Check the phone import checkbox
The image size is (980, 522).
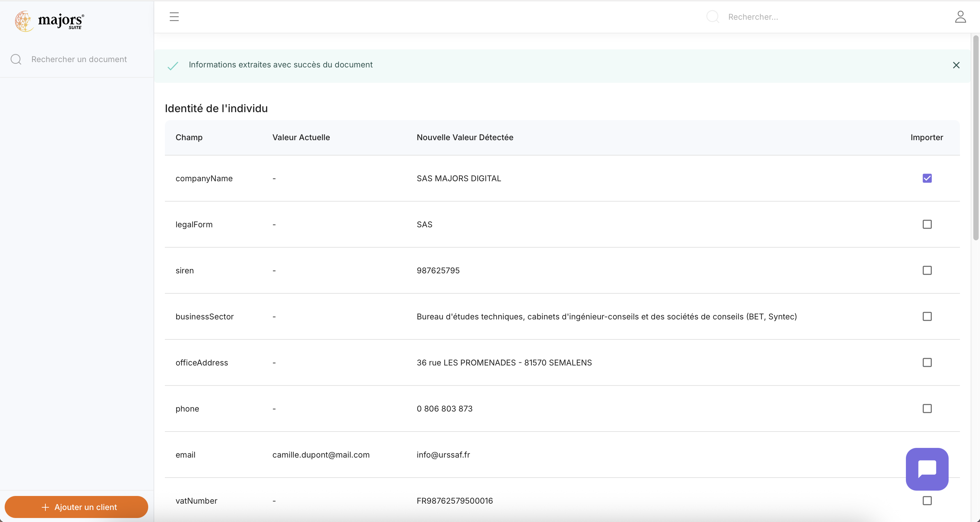927,408
